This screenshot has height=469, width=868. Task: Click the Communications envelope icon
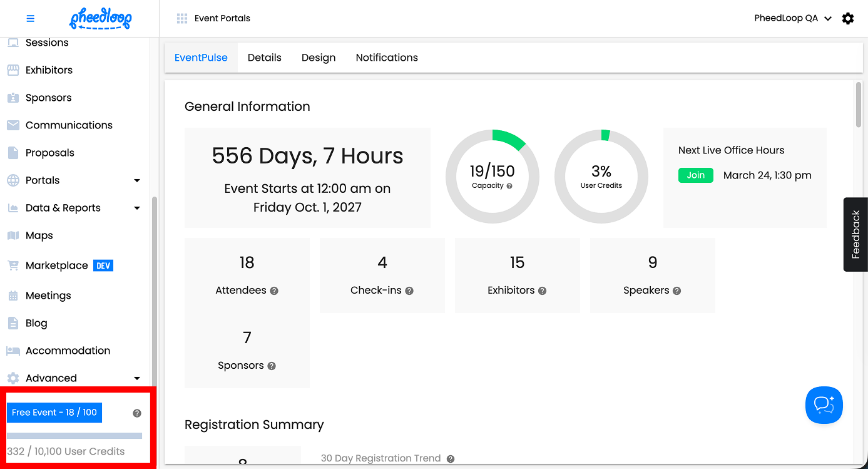(x=13, y=125)
